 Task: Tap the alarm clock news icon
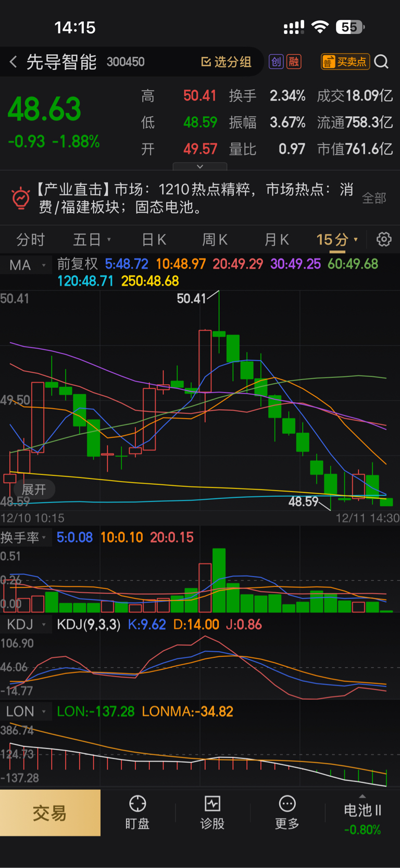[21, 198]
